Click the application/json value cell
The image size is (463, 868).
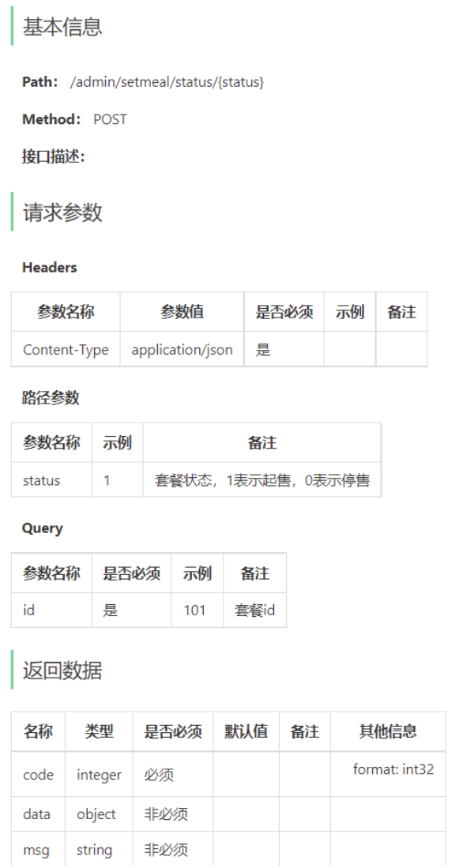(x=183, y=349)
